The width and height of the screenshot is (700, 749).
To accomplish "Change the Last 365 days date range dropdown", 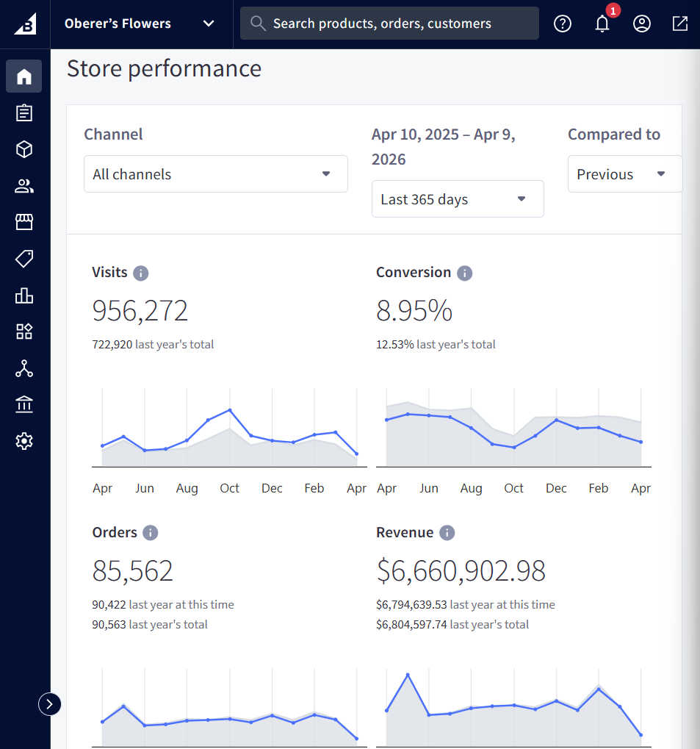I will [457, 198].
